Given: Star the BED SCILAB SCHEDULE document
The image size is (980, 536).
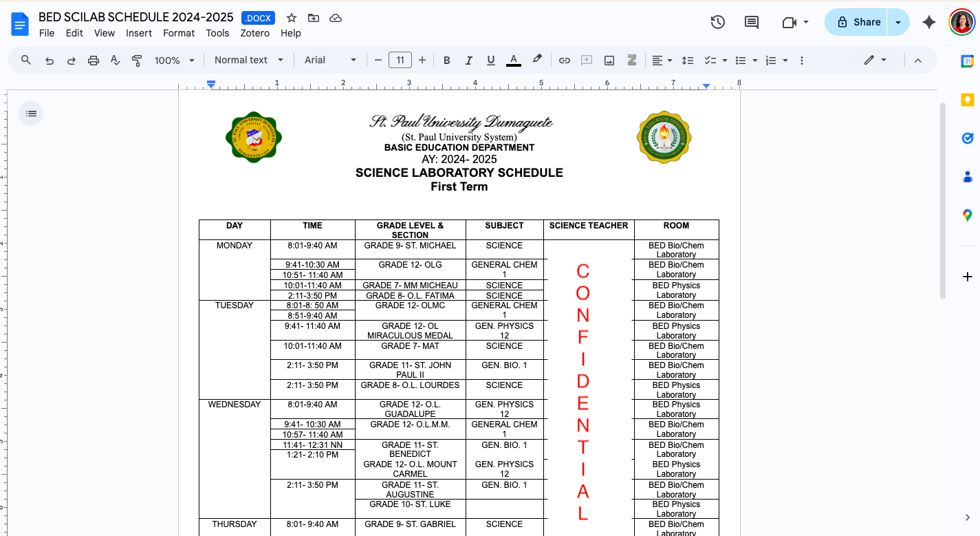Looking at the screenshot, I should click(292, 18).
